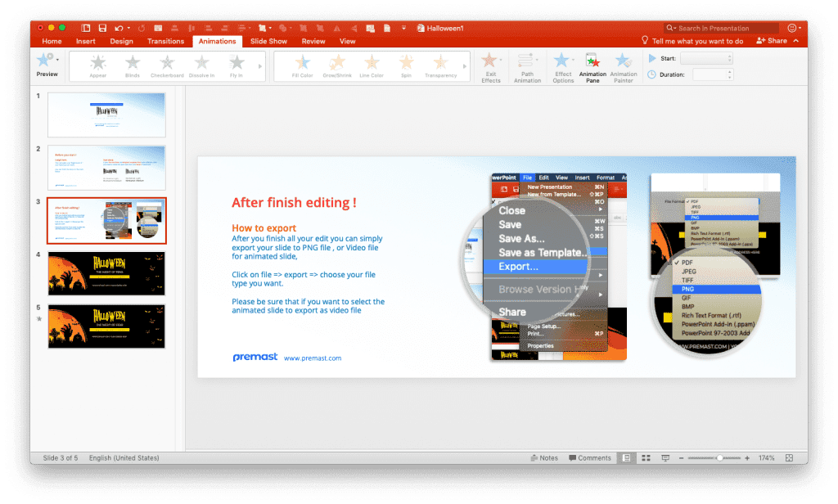838x504 pixels.
Task: Open the Exit Effects gallery
Action: point(491,68)
